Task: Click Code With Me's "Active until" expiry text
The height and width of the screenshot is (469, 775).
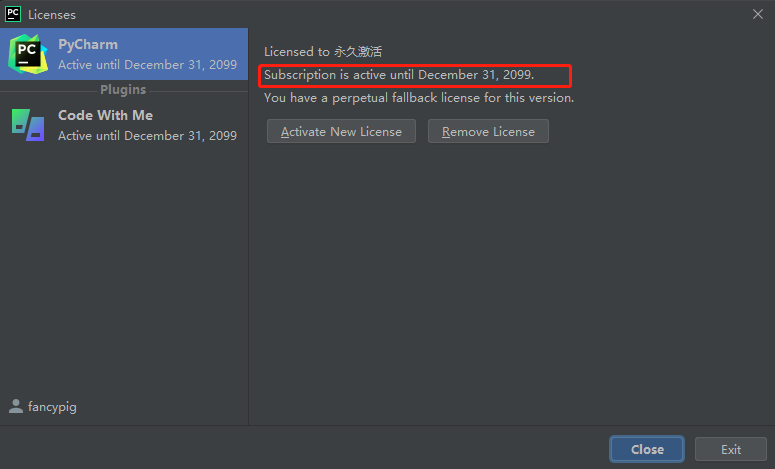Action: pyautogui.click(x=147, y=136)
